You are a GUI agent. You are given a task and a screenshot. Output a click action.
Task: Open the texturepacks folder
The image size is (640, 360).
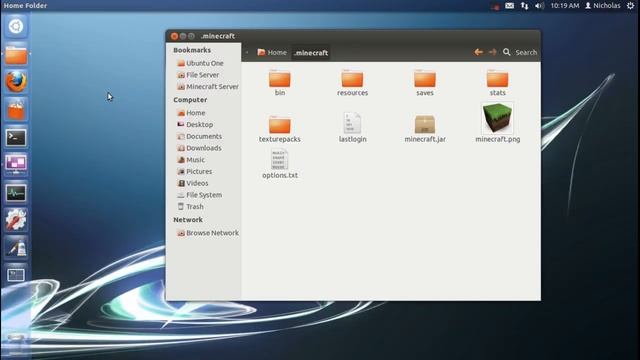[x=280, y=129]
